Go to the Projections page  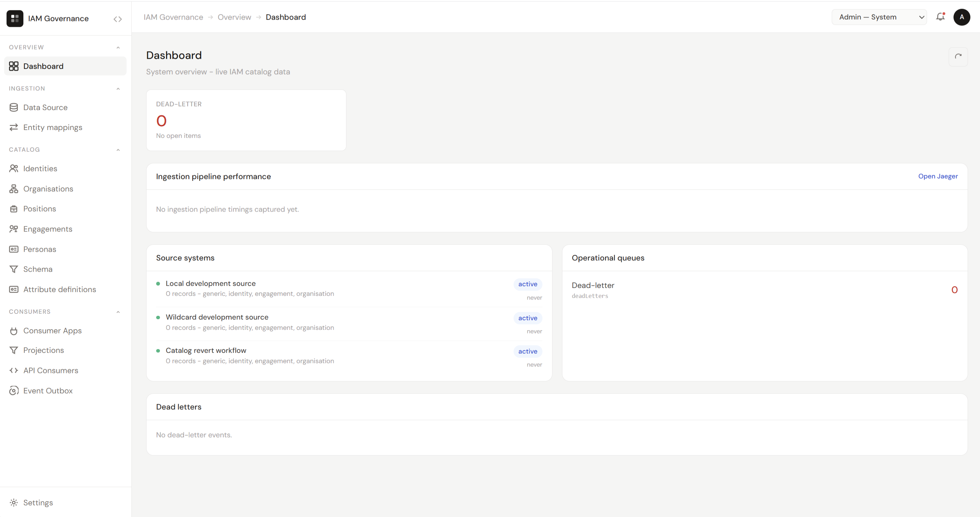pyautogui.click(x=65, y=351)
